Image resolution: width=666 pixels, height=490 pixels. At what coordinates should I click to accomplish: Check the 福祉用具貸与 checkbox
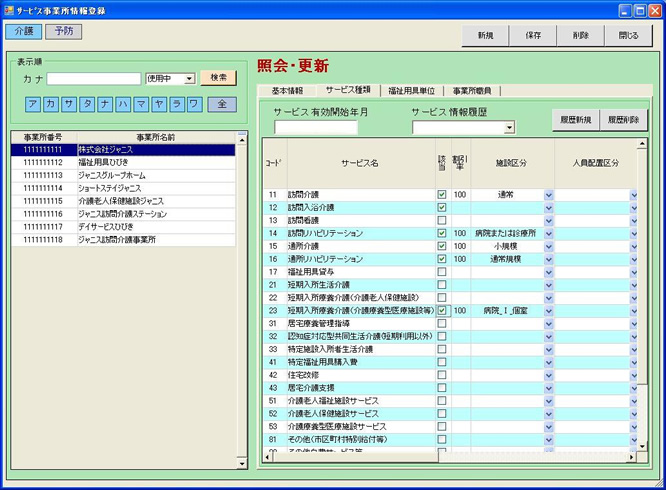click(x=442, y=272)
